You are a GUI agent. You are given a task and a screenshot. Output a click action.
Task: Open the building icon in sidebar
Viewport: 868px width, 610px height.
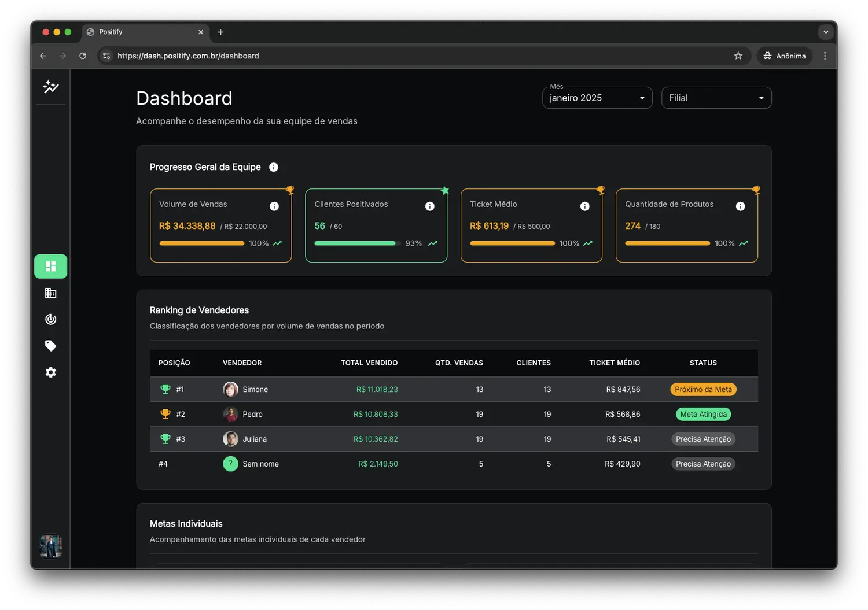point(51,293)
